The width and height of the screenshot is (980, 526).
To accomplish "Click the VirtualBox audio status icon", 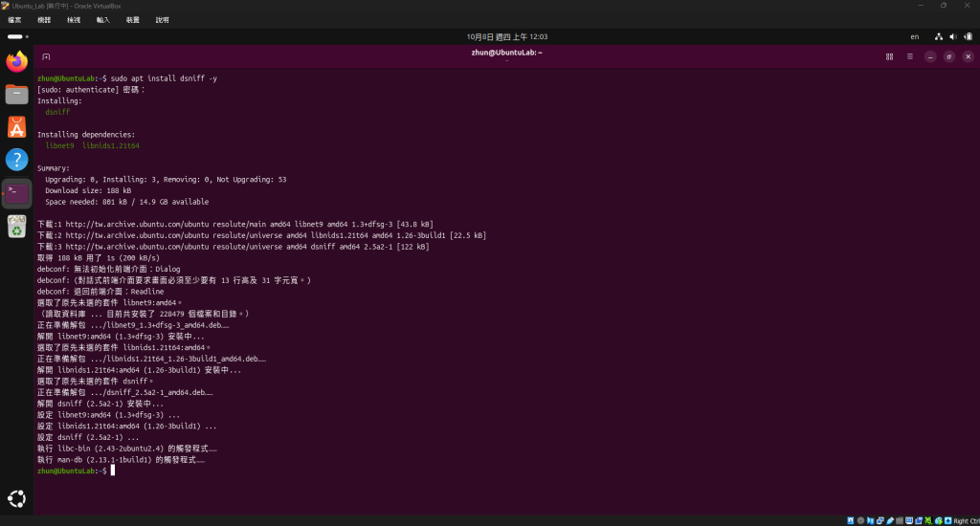I will click(871, 520).
